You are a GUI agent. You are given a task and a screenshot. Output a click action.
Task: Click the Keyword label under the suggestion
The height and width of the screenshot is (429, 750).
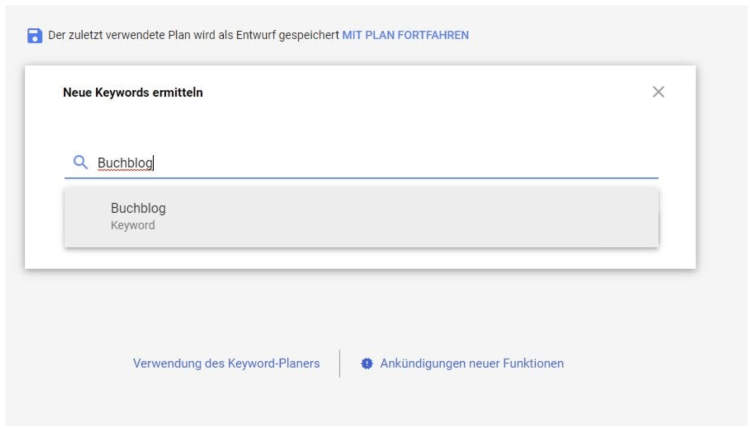(x=132, y=225)
